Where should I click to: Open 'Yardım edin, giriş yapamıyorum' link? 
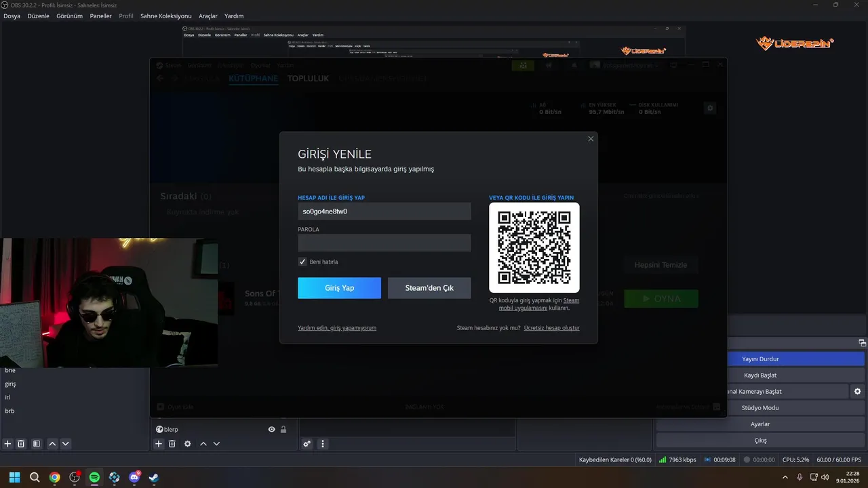(337, 328)
